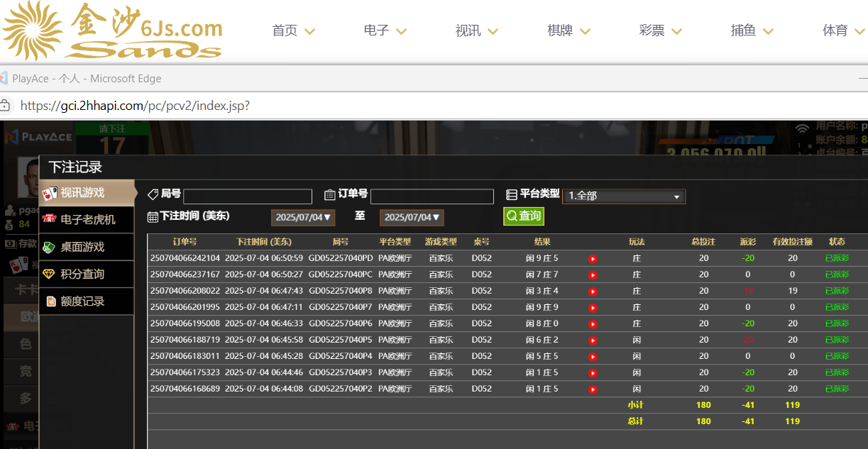Click replay icon for round GD052257040P8
Viewport: 868px width, 449px height.
click(593, 292)
